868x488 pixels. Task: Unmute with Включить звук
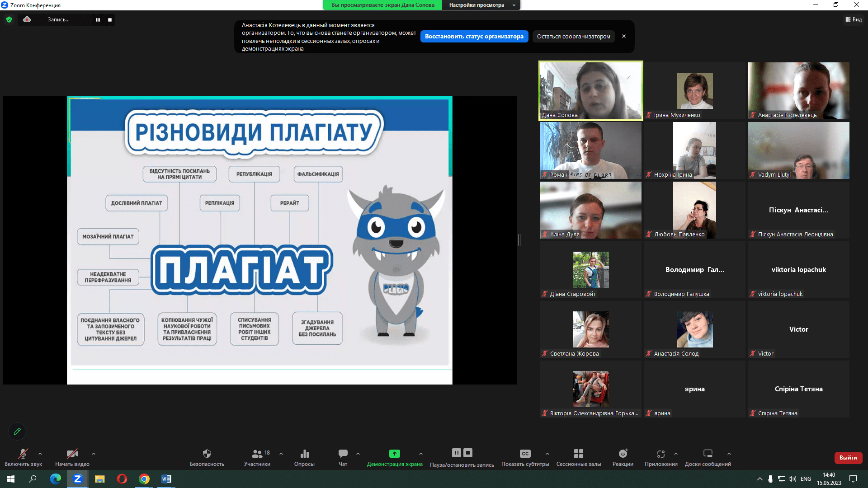pyautogui.click(x=23, y=457)
